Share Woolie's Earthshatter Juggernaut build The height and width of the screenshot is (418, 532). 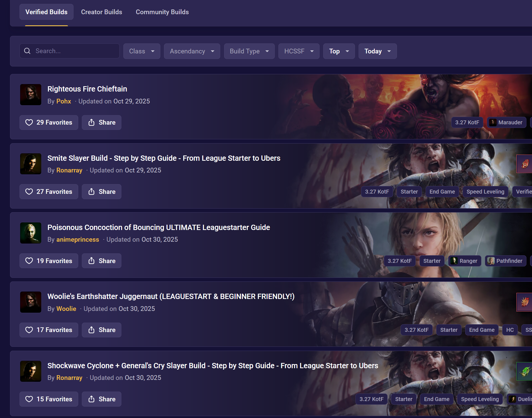(102, 330)
